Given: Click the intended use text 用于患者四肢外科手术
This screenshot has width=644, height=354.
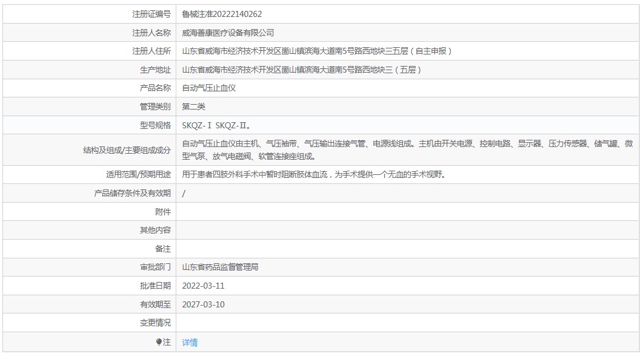Looking at the screenshot, I should click(x=314, y=174).
